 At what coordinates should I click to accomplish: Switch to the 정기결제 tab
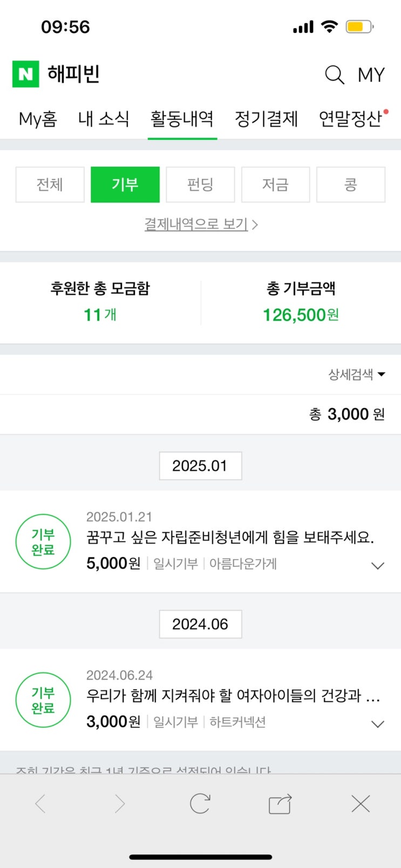click(x=266, y=119)
